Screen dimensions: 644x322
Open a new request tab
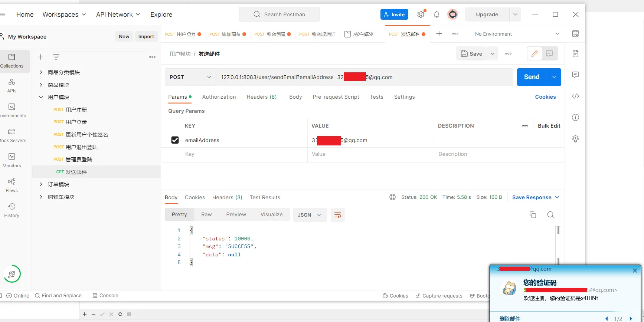tap(439, 34)
